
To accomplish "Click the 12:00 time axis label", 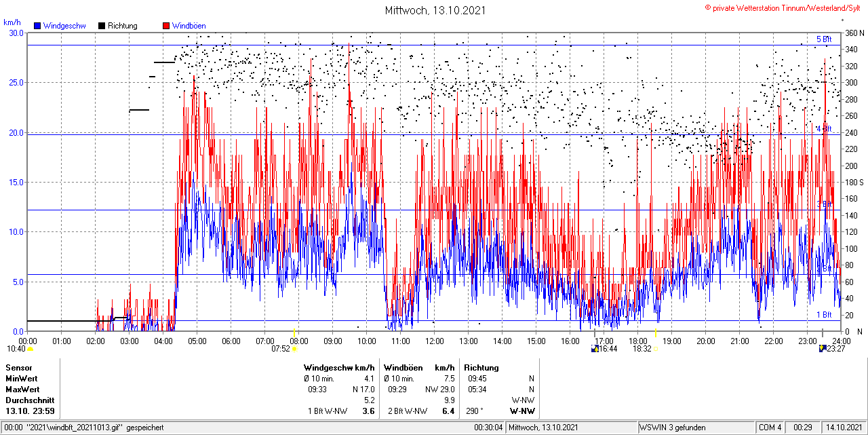I will pyautogui.click(x=434, y=341).
